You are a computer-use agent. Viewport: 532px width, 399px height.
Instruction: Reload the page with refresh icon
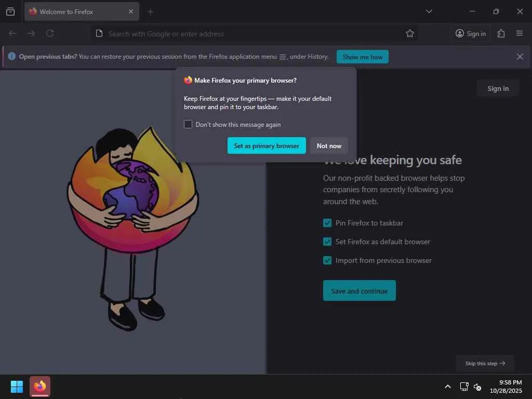coord(50,33)
